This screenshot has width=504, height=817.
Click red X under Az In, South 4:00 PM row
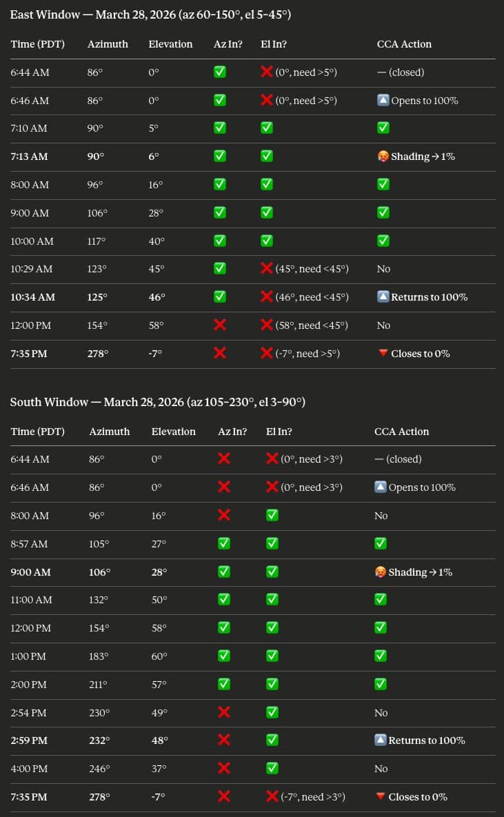coord(224,769)
